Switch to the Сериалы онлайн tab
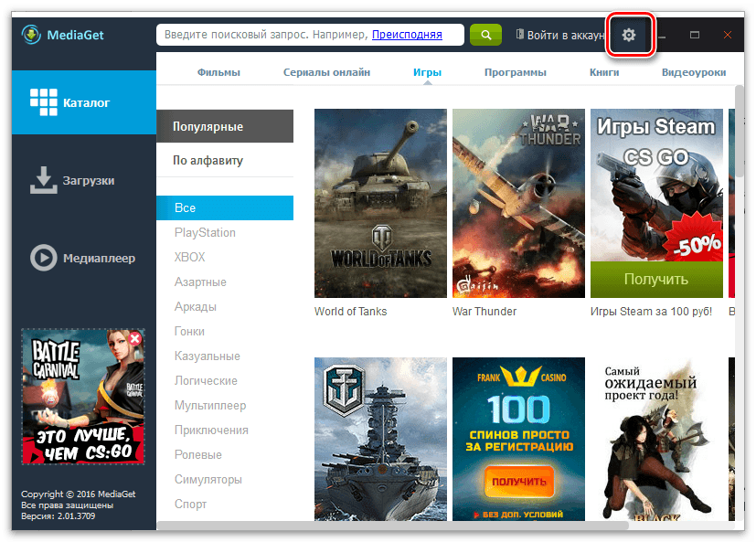The height and width of the screenshot is (542, 756). pyautogui.click(x=326, y=72)
